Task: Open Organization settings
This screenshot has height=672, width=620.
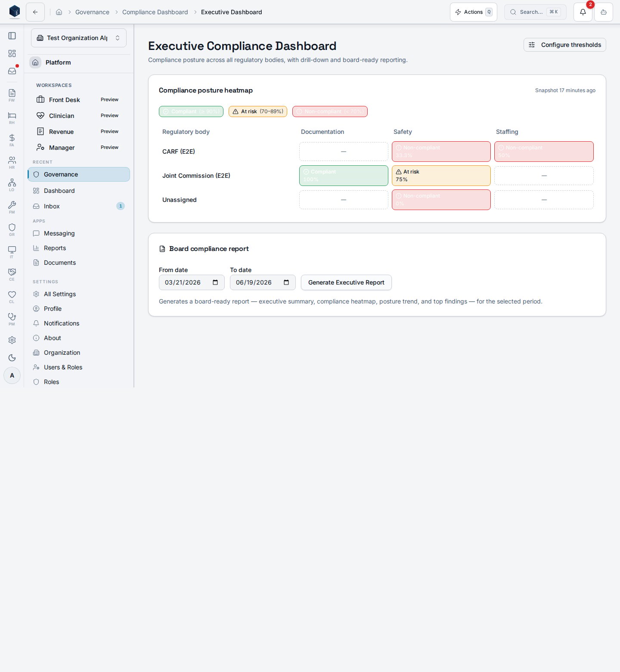Action: click(x=79, y=353)
